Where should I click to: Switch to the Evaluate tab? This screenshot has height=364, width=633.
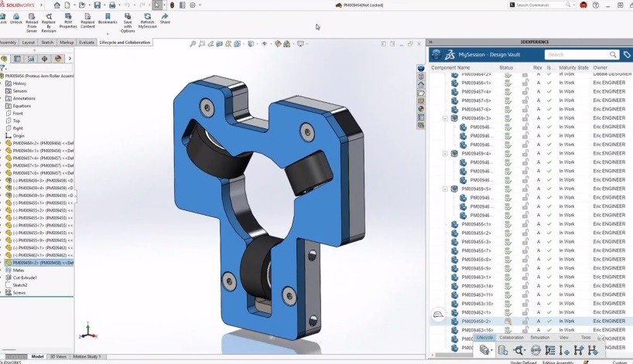87,43
